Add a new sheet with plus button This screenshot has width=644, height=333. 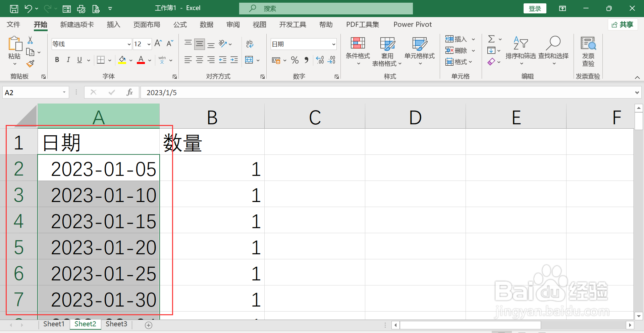point(149,325)
